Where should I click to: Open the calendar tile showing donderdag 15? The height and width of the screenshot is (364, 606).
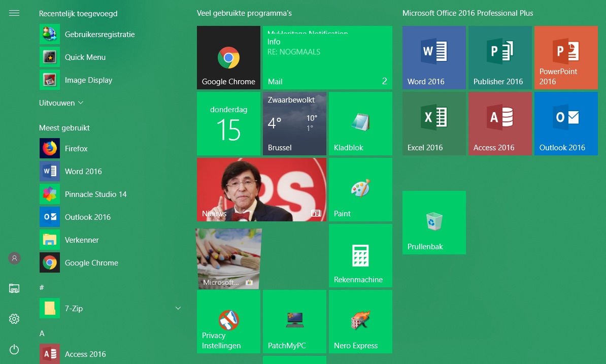click(x=228, y=124)
